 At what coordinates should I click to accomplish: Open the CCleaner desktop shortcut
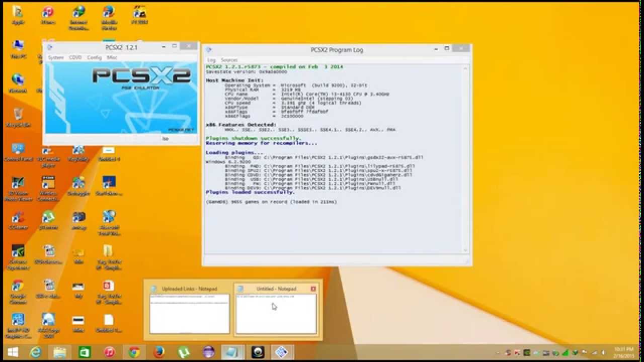click(18, 220)
